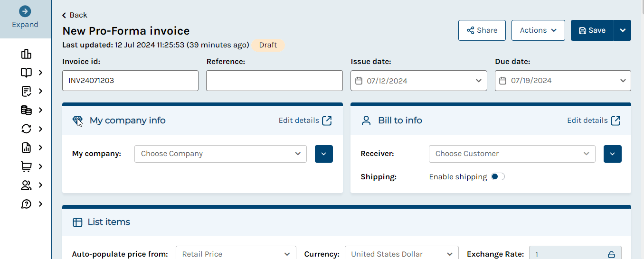The image size is (644, 259).
Task: Toggle the Enable shipping switch
Action: tap(498, 176)
